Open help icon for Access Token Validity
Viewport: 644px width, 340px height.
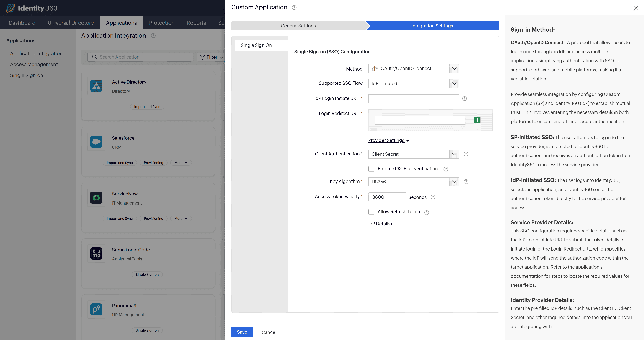click(433, 197)
